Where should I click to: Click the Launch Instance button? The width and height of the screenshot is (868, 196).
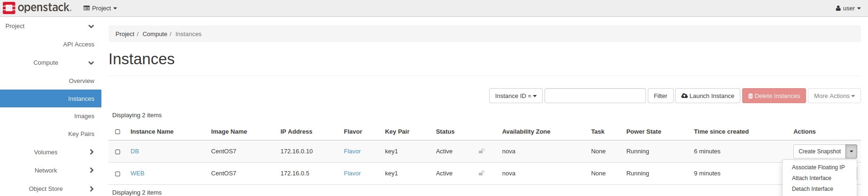707,96
